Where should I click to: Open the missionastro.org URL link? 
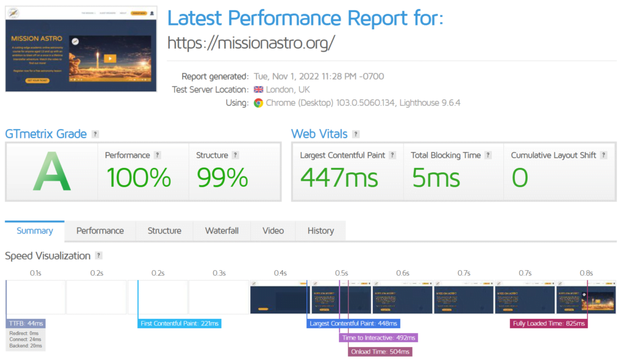point(251,43)
